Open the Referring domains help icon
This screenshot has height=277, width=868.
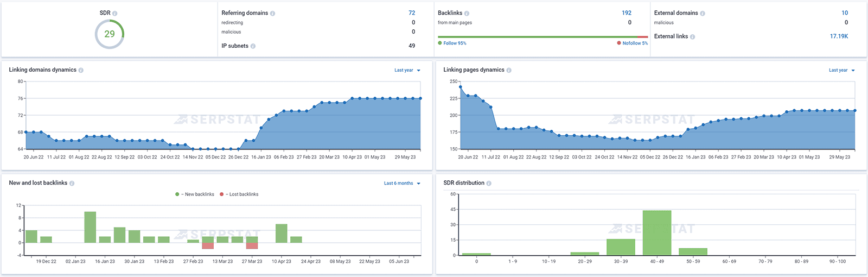(x=272, y=13)
